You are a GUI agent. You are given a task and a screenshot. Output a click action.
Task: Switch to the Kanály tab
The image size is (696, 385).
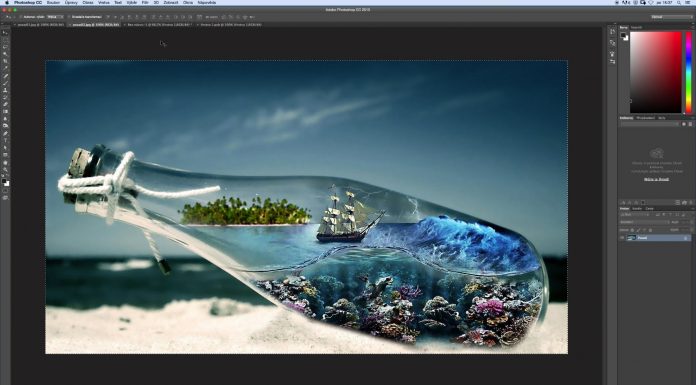pos(637,209)
